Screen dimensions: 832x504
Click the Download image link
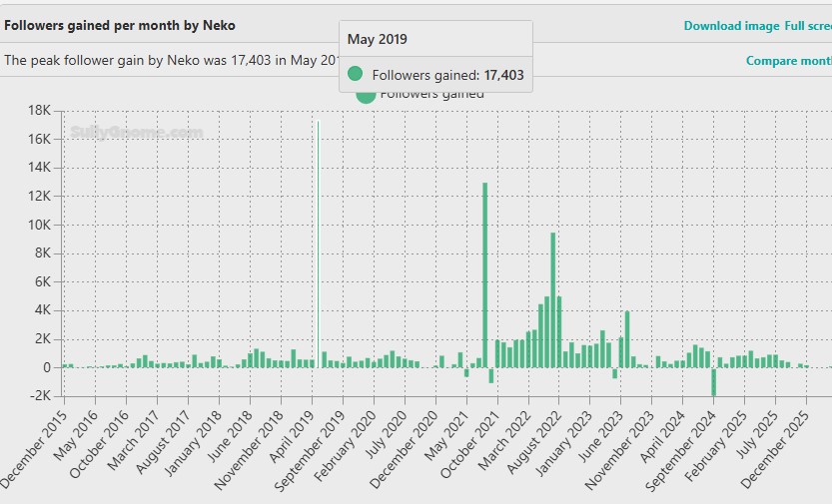(x=731, y=26)
